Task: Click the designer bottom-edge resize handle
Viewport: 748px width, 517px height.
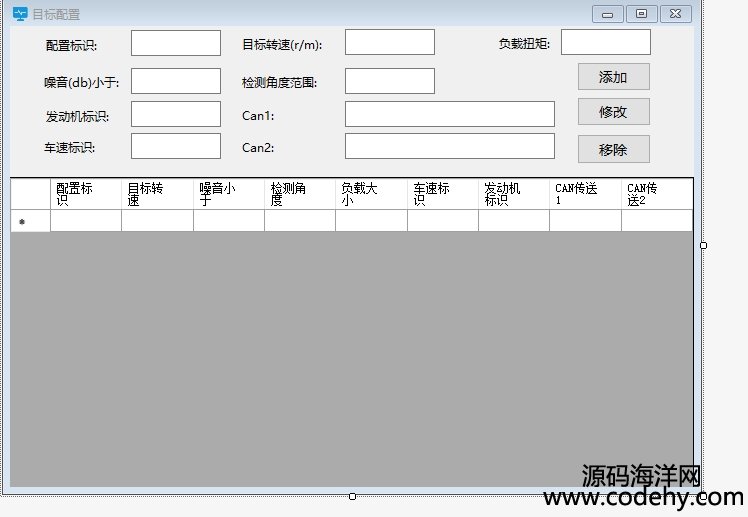Action: point(353,496)
